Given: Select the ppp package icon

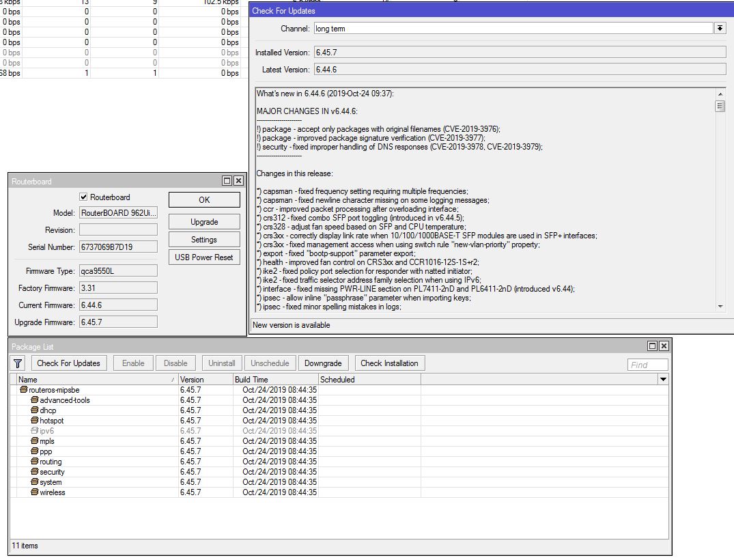Looking at the screenshot, I should [35, 451].
